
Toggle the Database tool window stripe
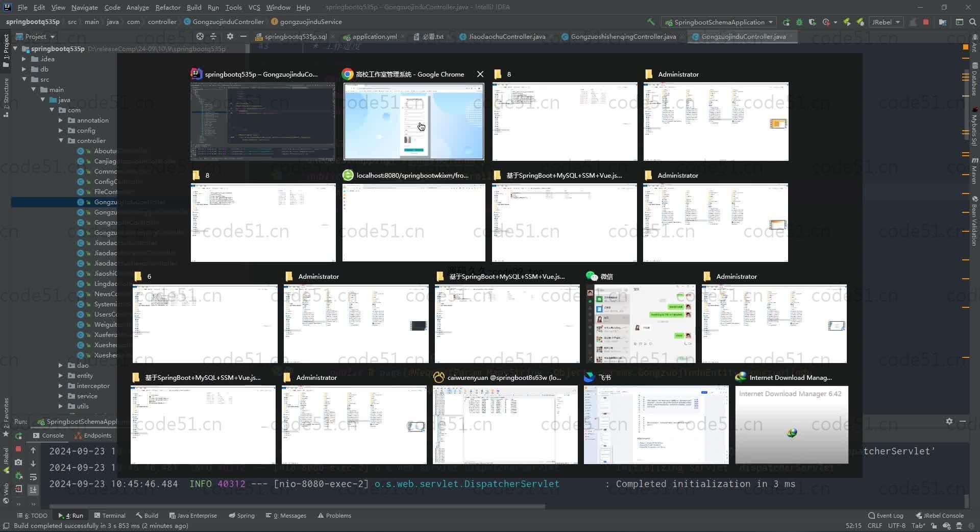click(974, 78)
